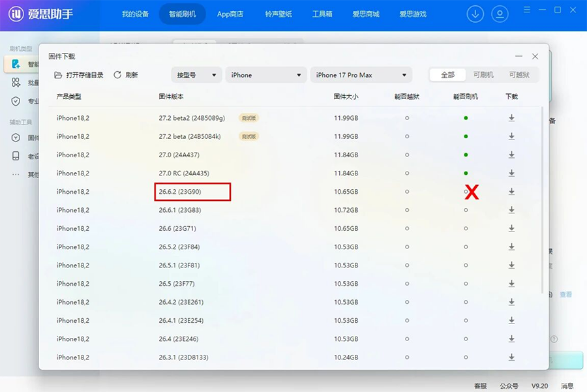Viewport: 587px width, 392px height.
Task: Click the 能否刷机 column header
Action: 465,97
